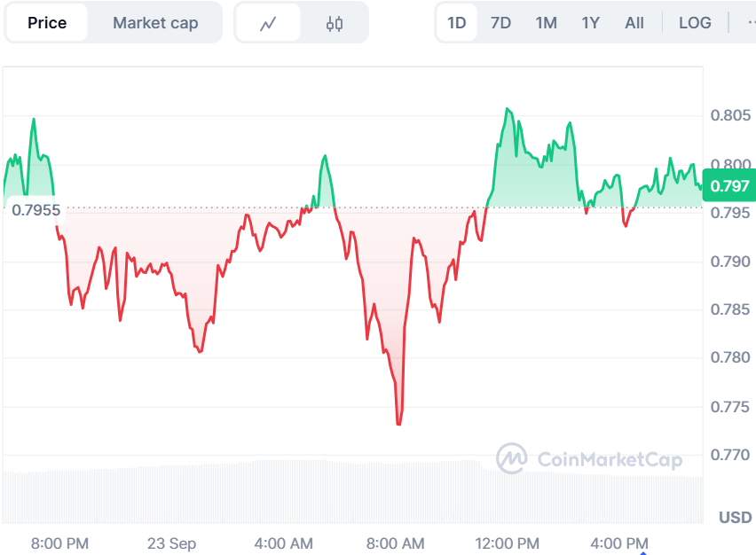Click the green 0.797 current price tag
Screen dimensions: 756x555
[729, 185]
